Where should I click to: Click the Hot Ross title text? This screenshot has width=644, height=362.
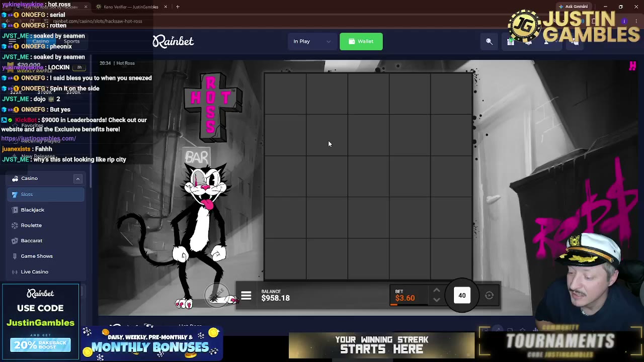(125, 63)
